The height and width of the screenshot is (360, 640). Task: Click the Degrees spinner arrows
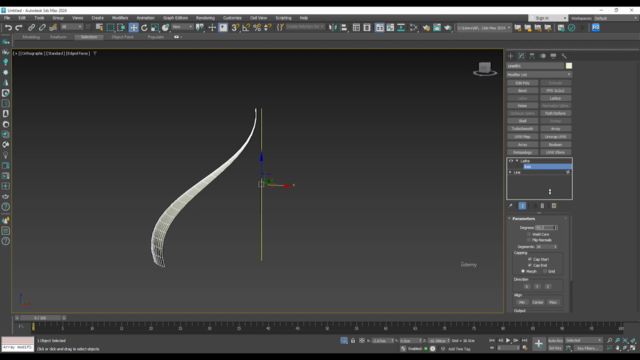[556, 228]
